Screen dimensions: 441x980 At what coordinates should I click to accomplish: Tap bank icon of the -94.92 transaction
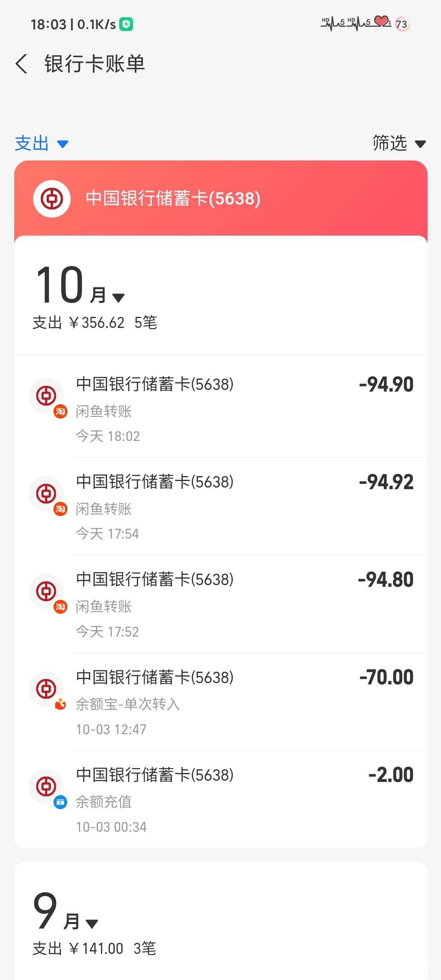tap(46, 493)
